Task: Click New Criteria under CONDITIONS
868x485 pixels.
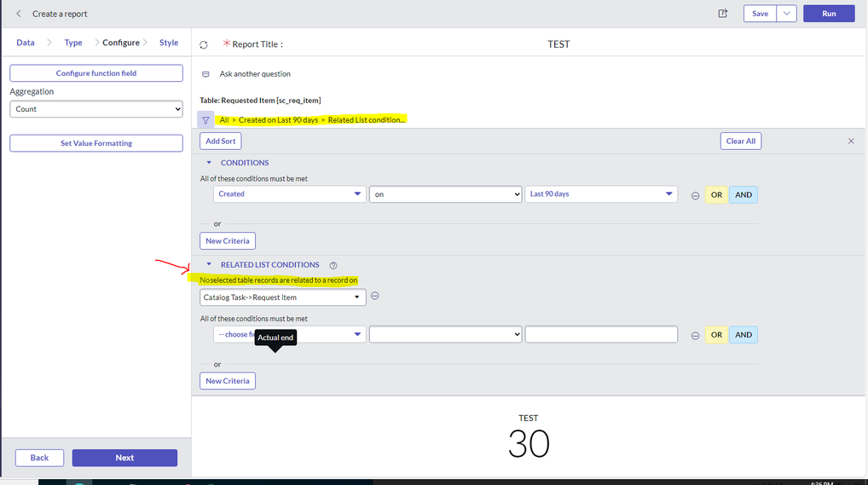Action: pos(228,241)
